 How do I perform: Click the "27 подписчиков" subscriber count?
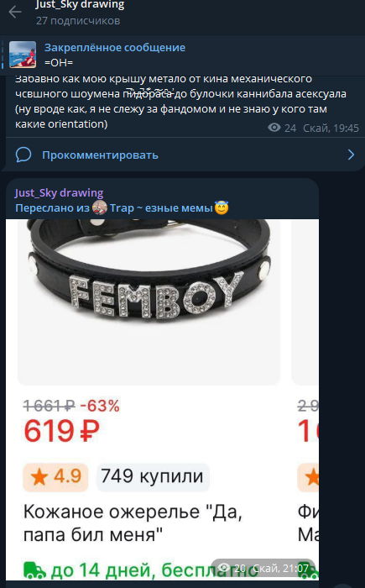click(78, 21)
